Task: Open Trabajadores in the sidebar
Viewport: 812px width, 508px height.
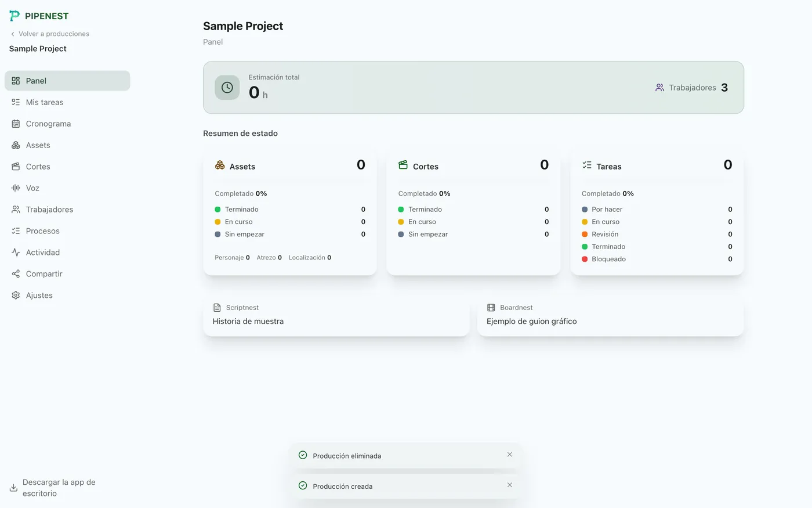Action: pos(67,210)
